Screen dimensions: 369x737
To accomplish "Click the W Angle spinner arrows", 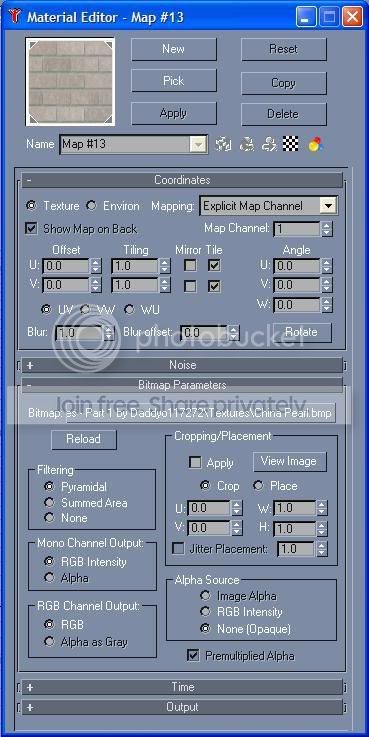I will click(327, 305).
